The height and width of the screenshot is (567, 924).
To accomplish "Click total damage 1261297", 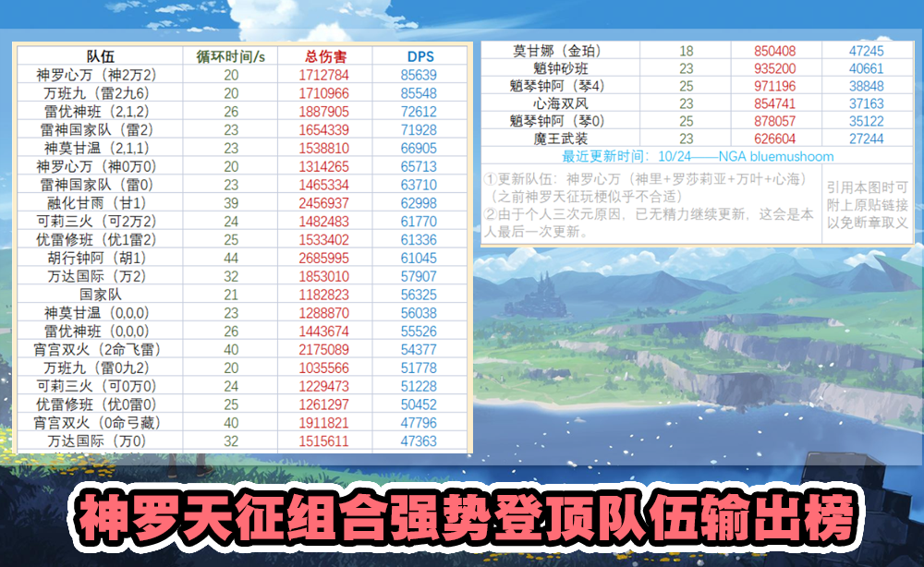I will point(323,404).
